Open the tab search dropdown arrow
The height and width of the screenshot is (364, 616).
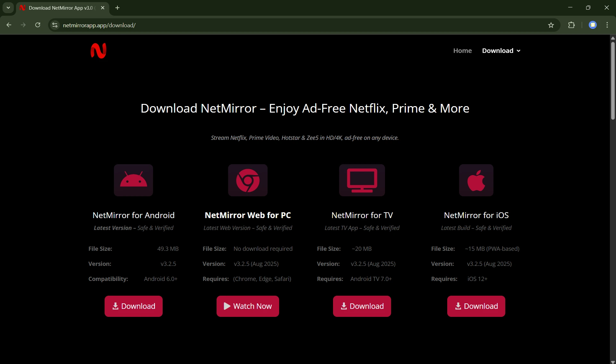8,8
